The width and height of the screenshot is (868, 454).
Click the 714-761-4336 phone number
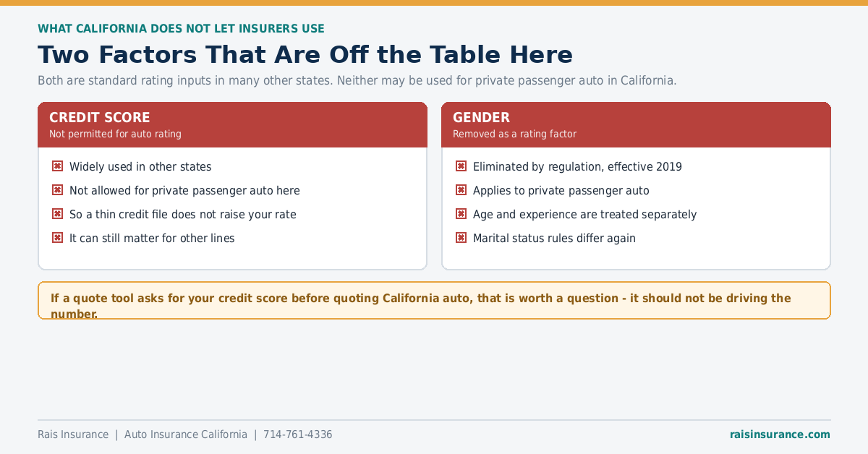298,434
